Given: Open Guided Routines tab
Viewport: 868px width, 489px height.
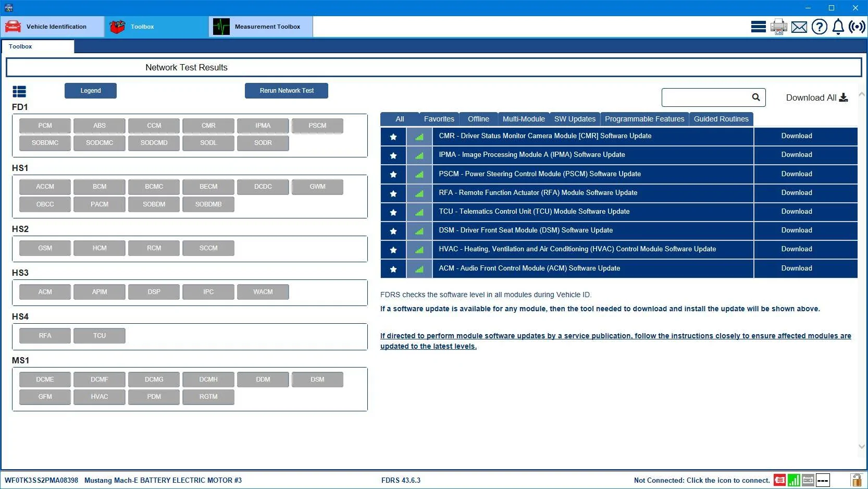Looking at the screenshot, I should tap(721, 119).
